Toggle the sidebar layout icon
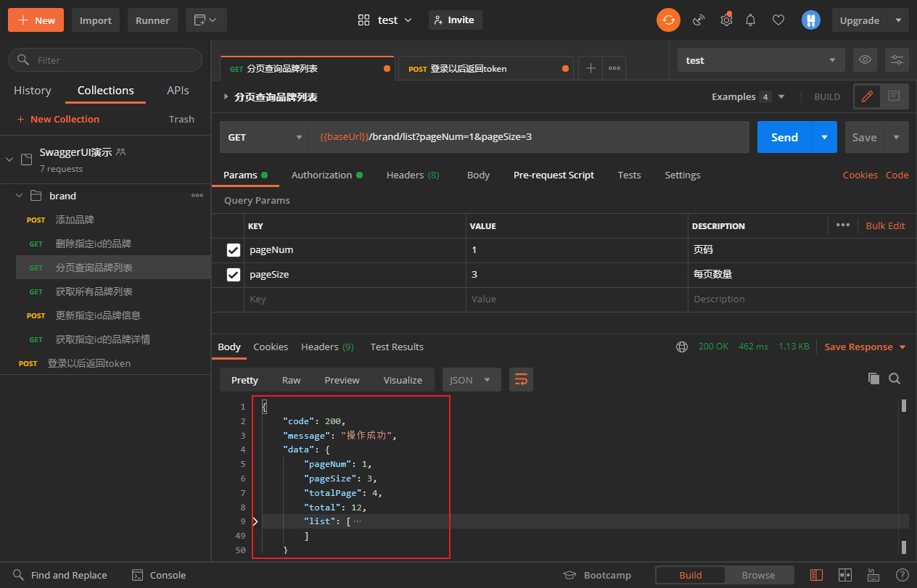 pos(816,575)
